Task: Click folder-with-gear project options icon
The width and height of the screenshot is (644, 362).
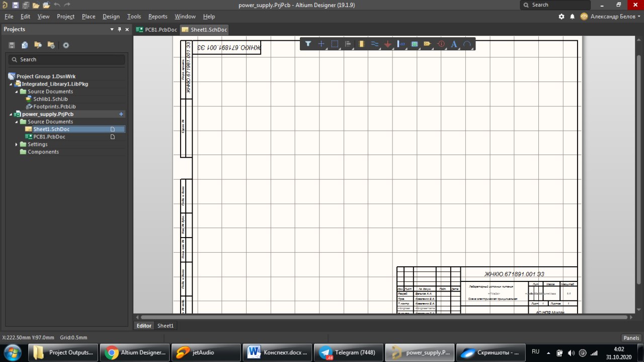Action: 51,45
